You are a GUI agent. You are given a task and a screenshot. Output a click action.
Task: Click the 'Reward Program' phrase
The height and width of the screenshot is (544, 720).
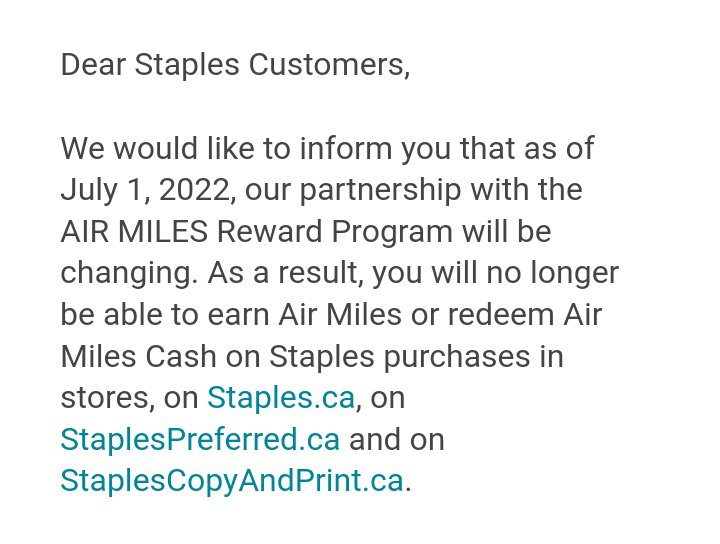tap(334, 231)
